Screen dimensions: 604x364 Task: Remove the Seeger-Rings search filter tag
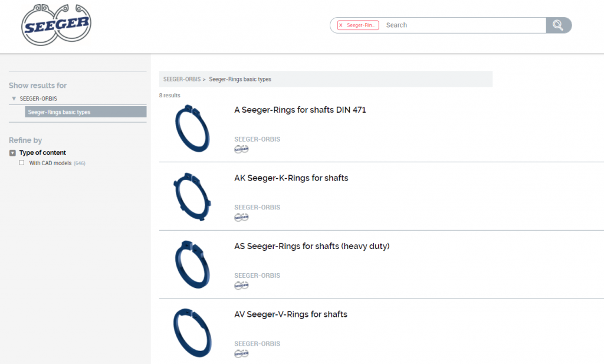(341, 25)
